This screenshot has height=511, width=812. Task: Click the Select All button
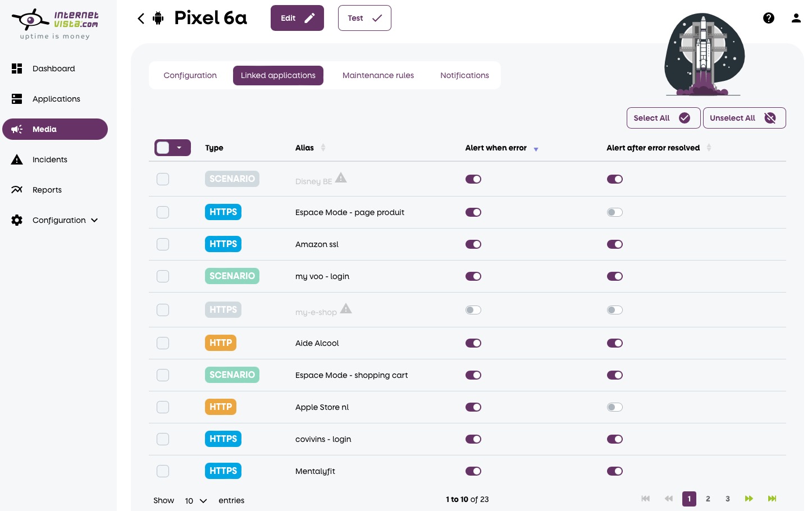(x=663, y=118)
